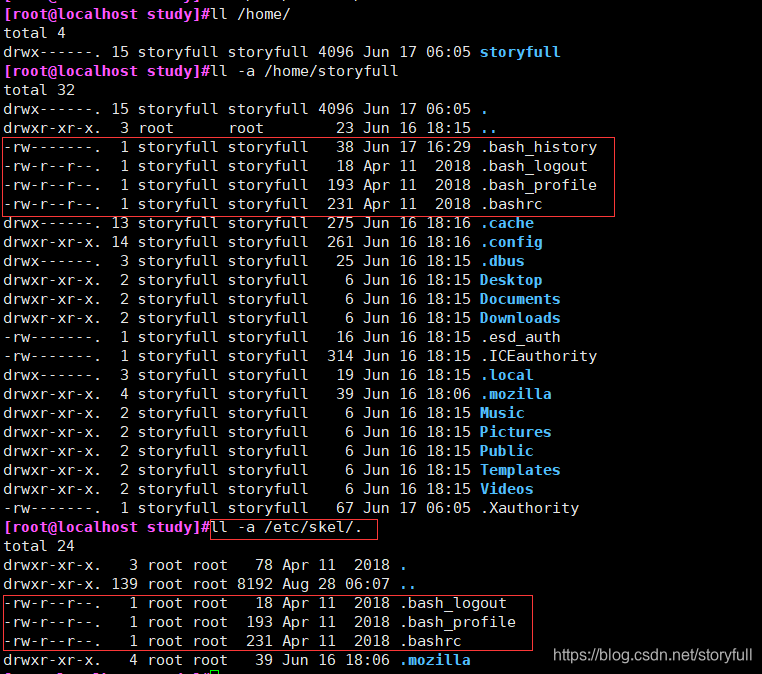Click the Desktop directory name

point(511,280)
